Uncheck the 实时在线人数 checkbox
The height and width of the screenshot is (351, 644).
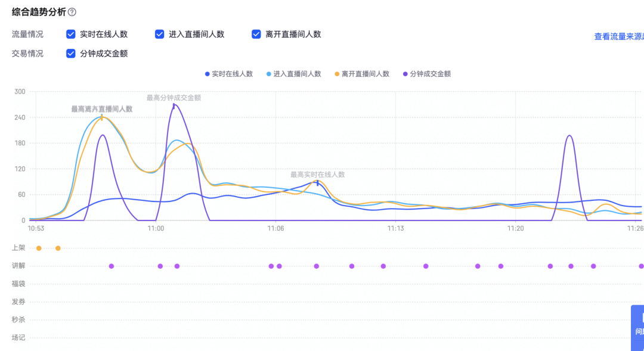pos(71,34)
